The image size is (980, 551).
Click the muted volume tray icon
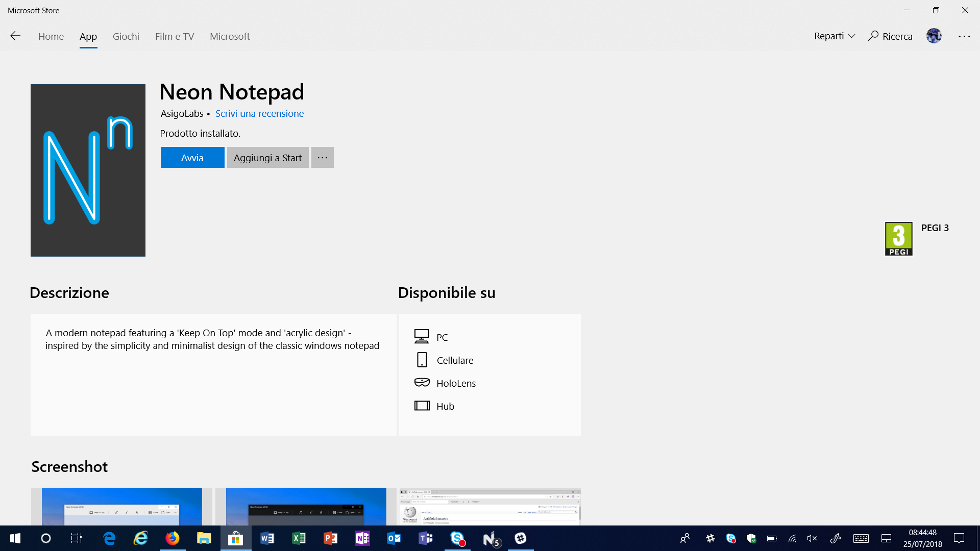pos(812,538)
